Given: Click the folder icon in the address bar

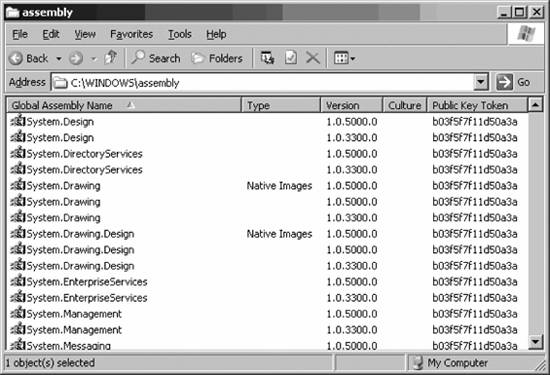Looking at the screenshot, I should coord(60,83).
